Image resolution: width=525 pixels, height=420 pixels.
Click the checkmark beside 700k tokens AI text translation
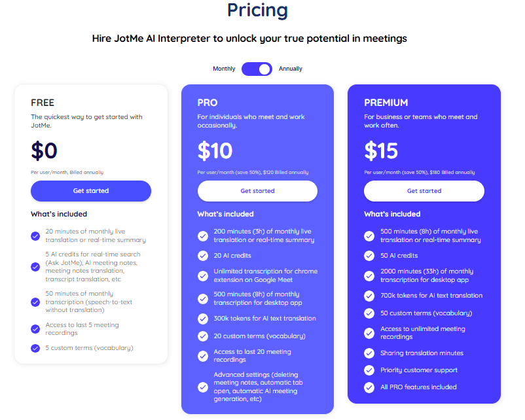369,296
